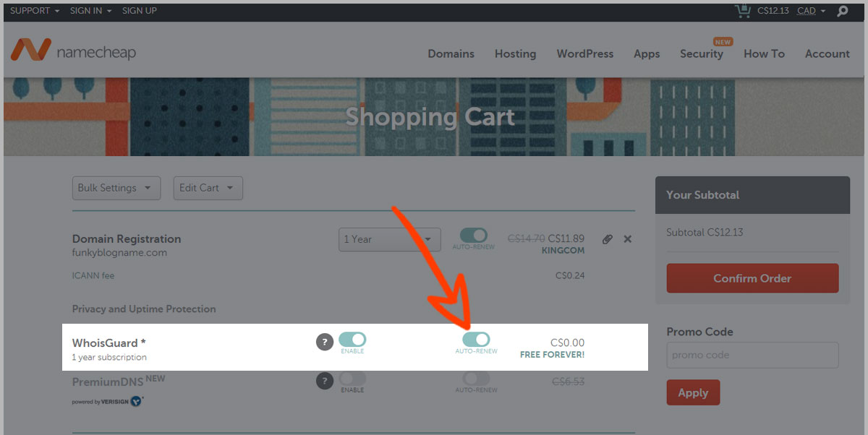The image size is (868, 435).
Task: Toggle the PremiumDNS Enable switch
Action: pyautogui.click(x=352, y=378)
